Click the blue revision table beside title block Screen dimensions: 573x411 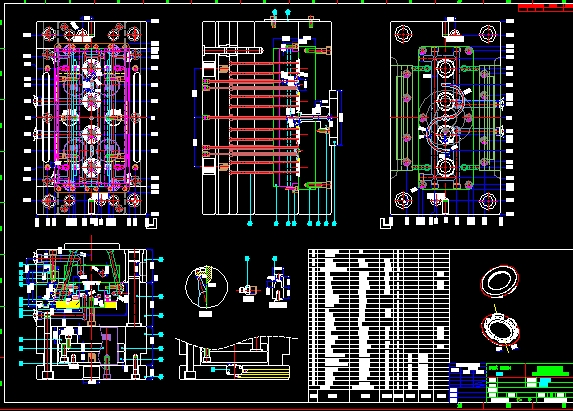click(468, 383)
